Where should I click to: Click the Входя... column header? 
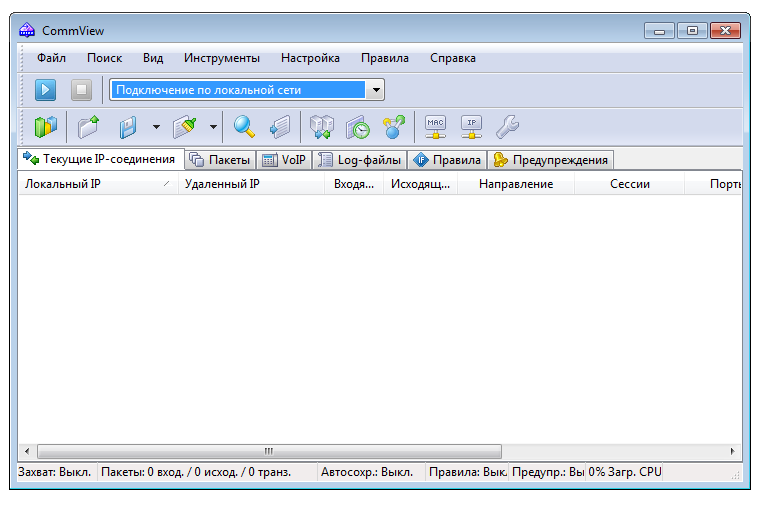pyautogui.click(x=354, y=184)
